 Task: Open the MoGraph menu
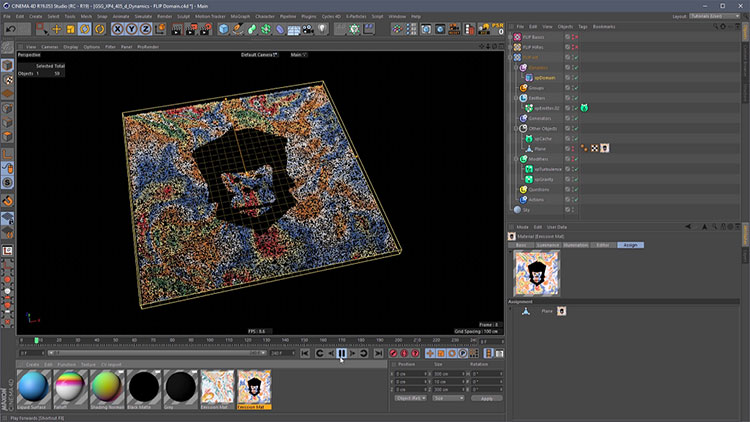click(240, 16)
